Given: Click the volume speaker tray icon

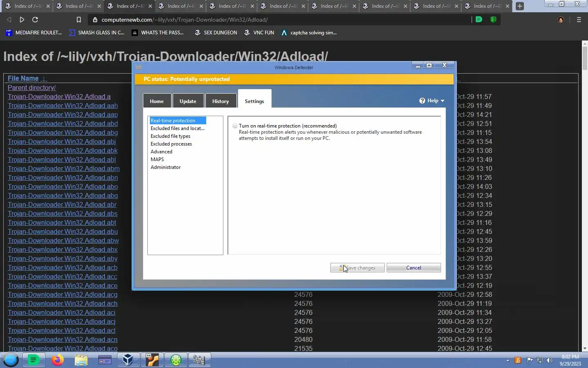Looking at the screenshot, I should (550, 360).
